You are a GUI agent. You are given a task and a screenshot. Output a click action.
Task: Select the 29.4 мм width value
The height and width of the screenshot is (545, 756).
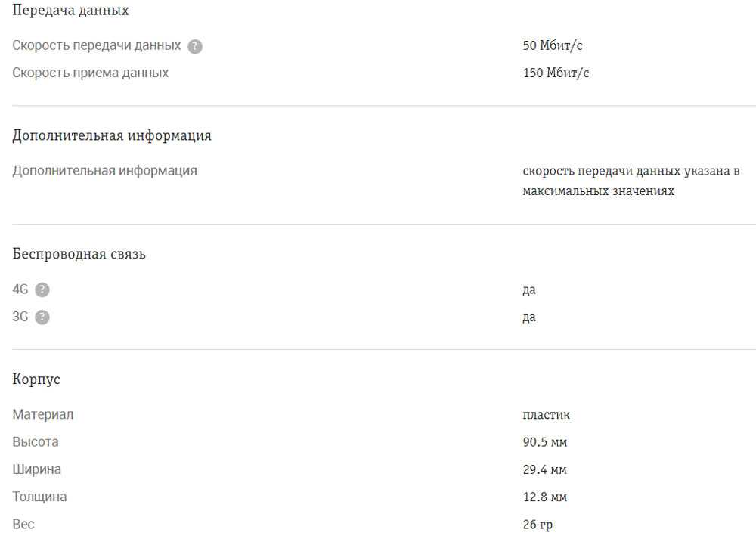click(544, 469)
